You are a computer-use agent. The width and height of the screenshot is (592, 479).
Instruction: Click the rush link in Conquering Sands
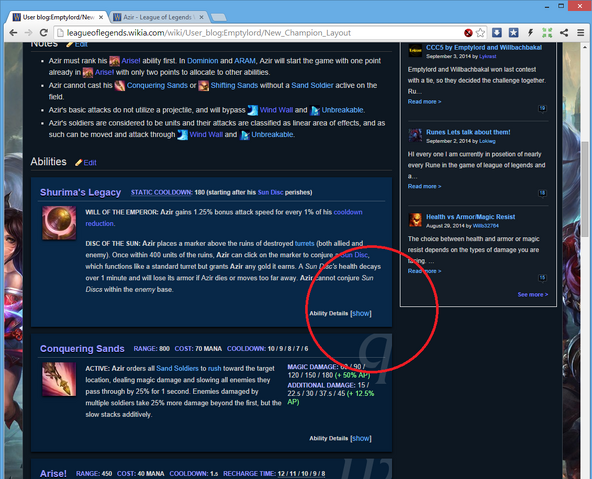click(x=214, y=368)
